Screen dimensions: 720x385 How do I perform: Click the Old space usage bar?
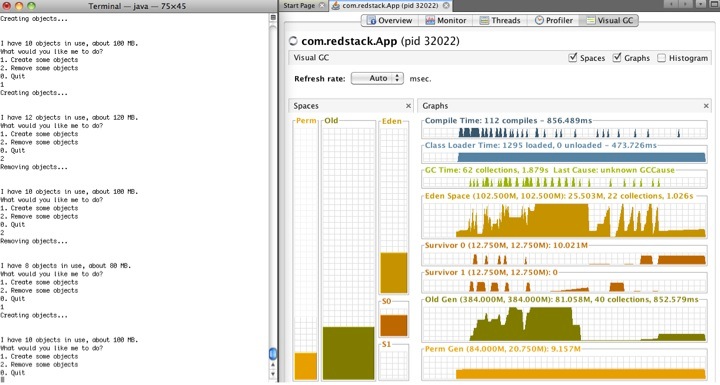pyautogui.click(x=349, y=353)
